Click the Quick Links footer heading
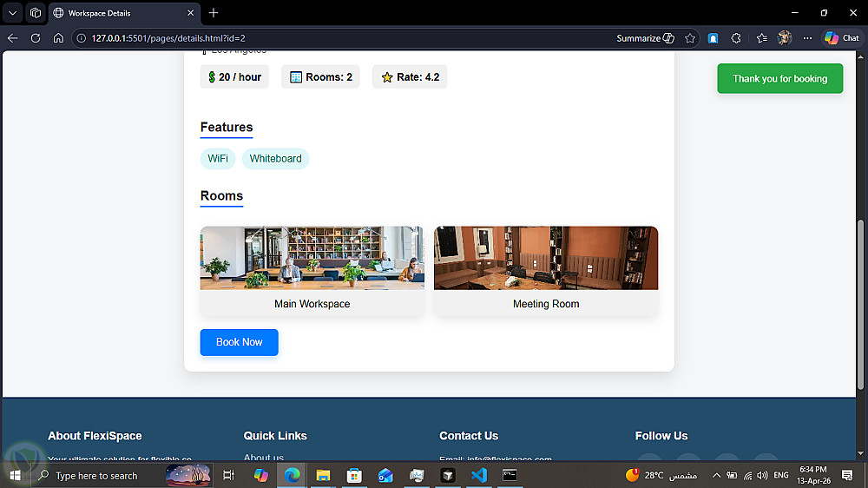The image size is (868, 488). tap(275, 436)
